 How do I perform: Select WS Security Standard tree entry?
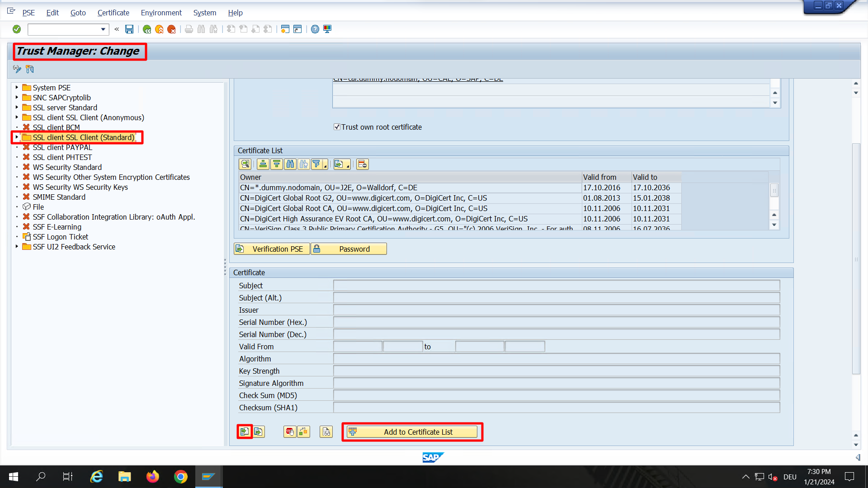(67, 167)
